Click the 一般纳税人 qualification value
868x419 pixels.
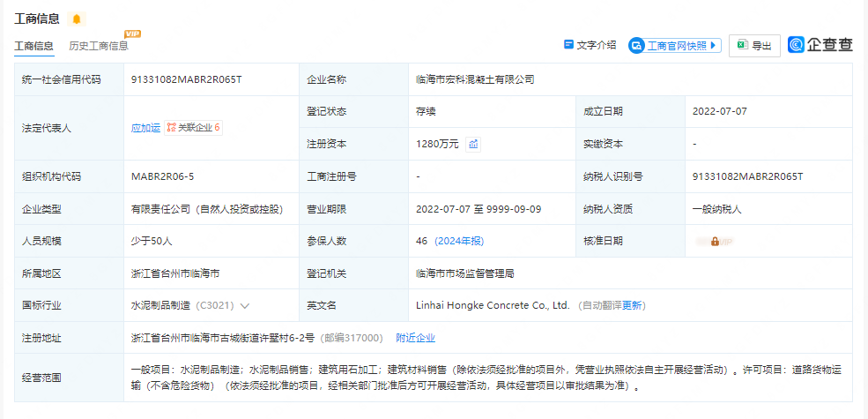(x=717, y=210)
